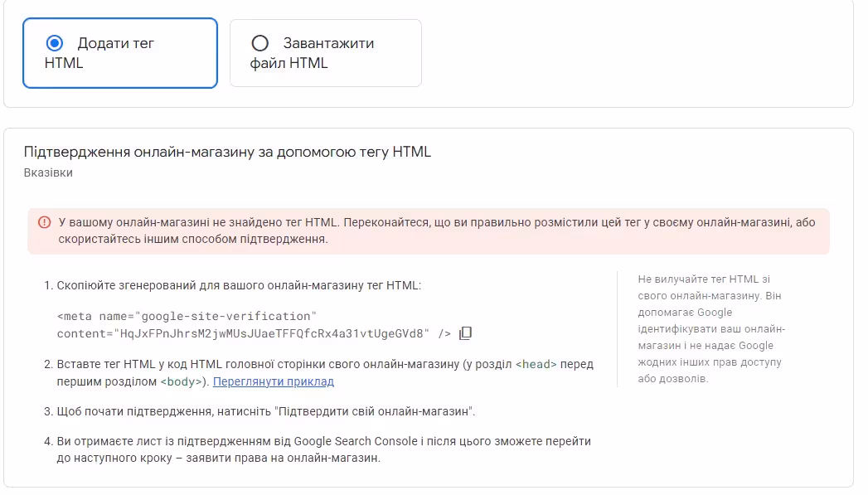Screen dimensions: 868x495
Task: Click step 4 text "Ви отримаєте лист із підтвердженням"
Action: 324,449
